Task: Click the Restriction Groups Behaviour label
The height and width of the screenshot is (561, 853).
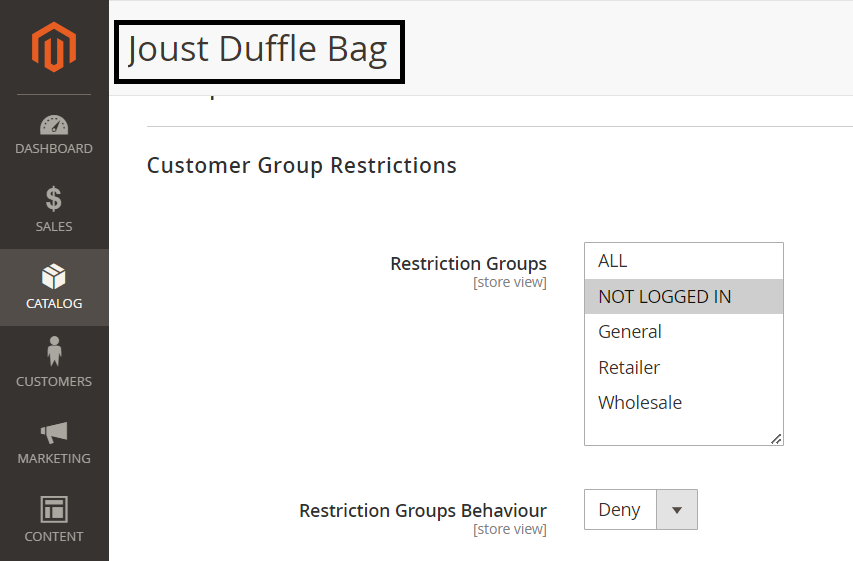Action: click(423, 511)
